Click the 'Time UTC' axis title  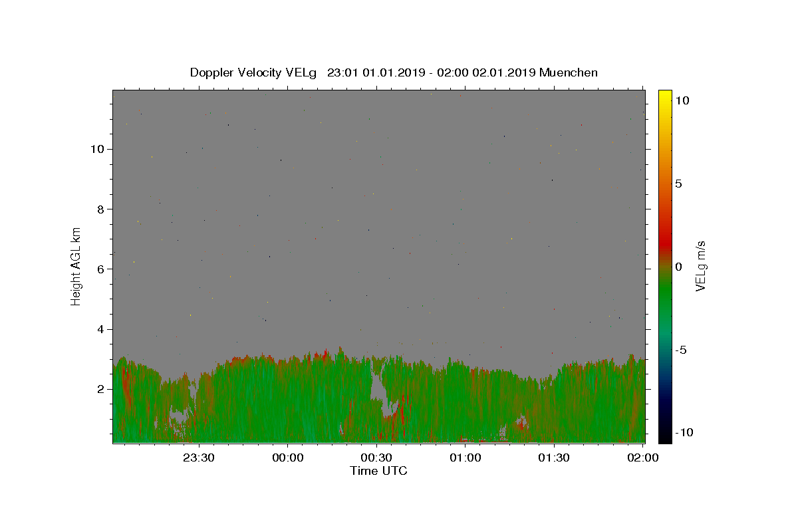coord(378,471)
